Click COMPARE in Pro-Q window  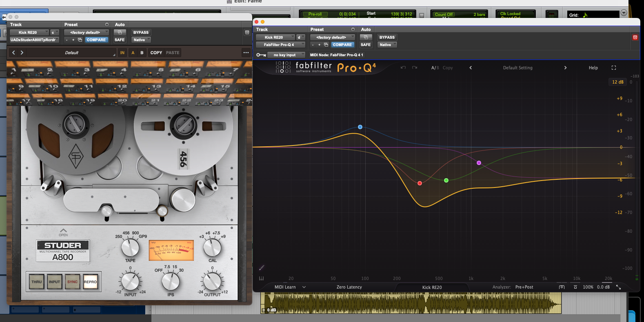coord(342,44)
